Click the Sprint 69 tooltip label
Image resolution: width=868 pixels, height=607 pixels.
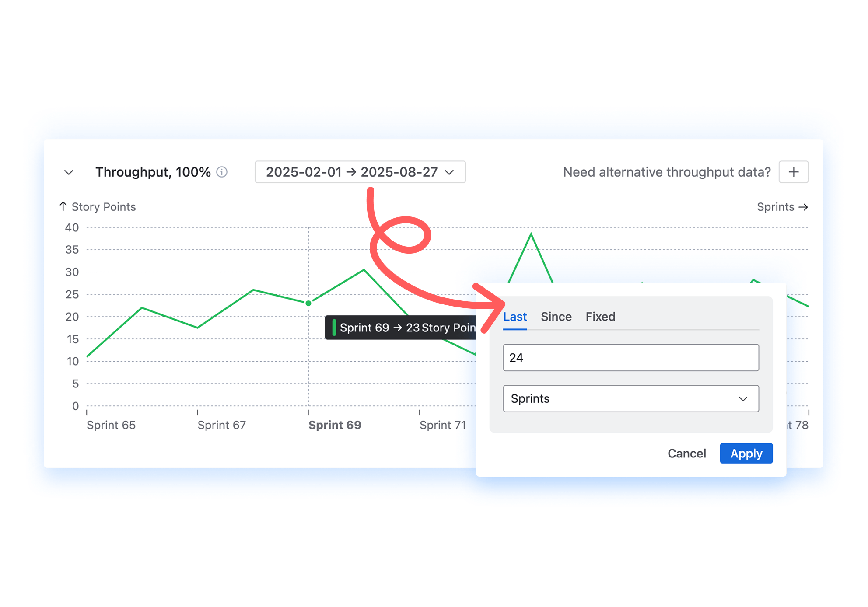[x=400, y=328]
